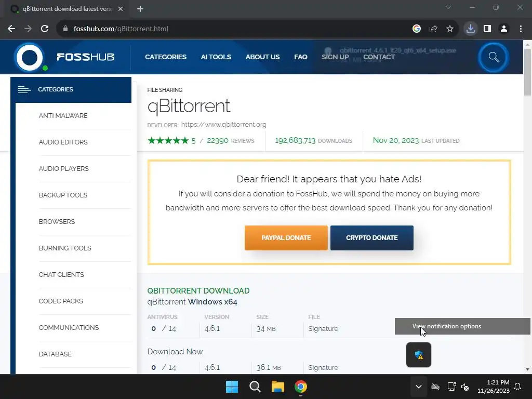Click View notification options tooltip

point(462,326)
